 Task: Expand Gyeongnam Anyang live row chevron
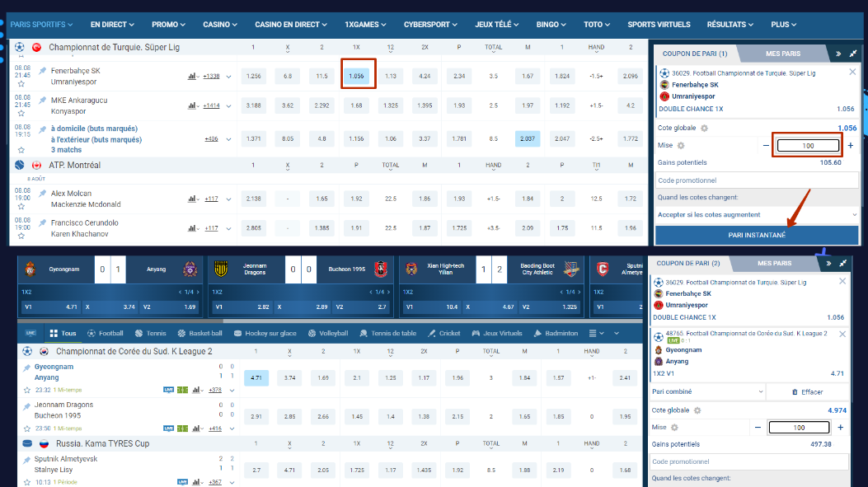[232, 390]
